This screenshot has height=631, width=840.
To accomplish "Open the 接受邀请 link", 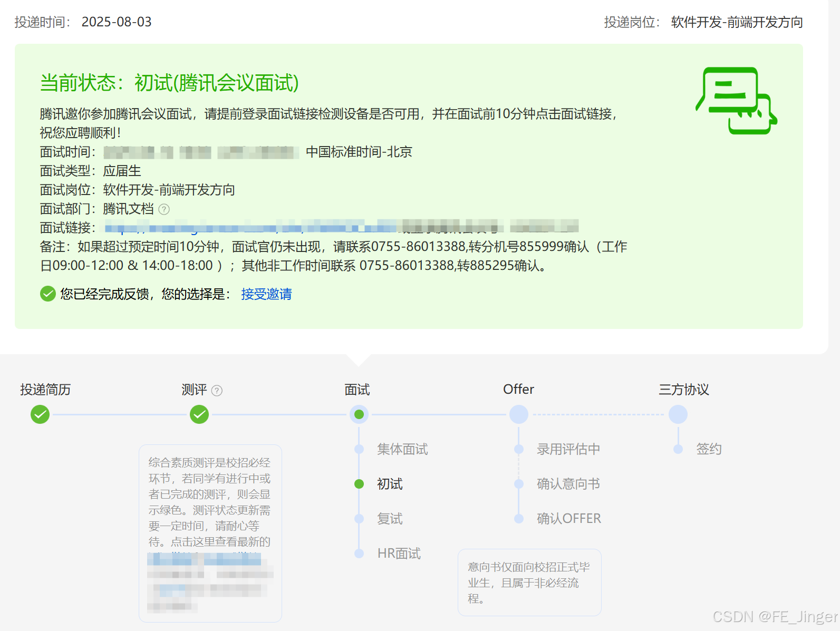I will [x=266, y=294].
